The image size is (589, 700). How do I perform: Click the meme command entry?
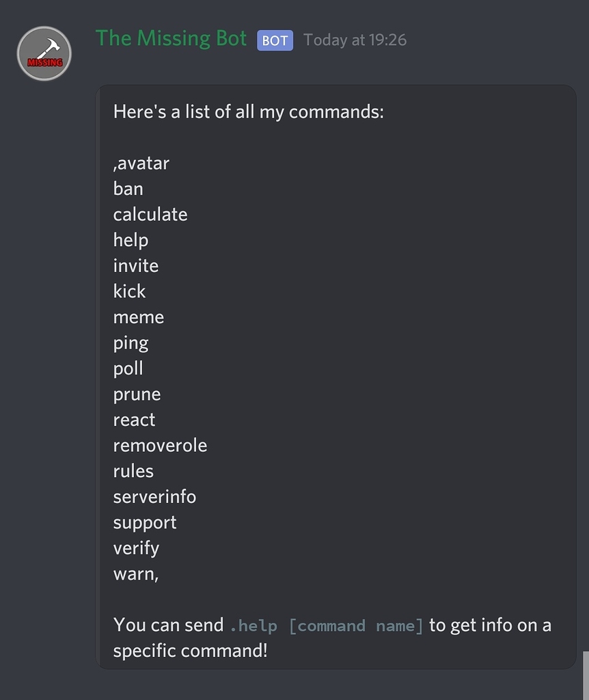[138, 317]
